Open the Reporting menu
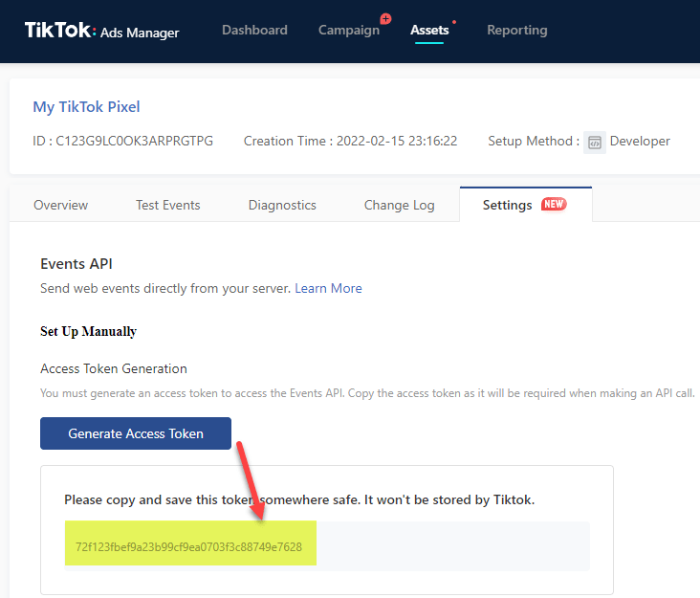 click(x=517, y=30)
